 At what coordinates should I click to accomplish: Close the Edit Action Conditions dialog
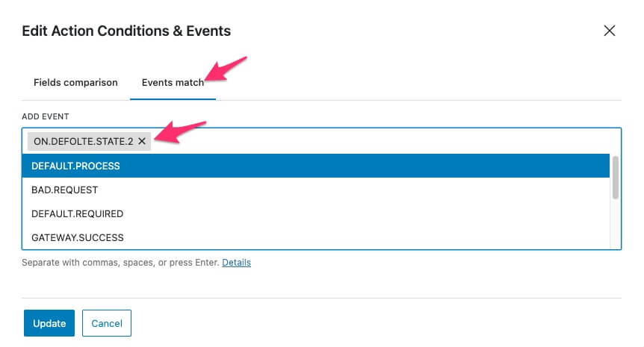(x=609, y=31)
